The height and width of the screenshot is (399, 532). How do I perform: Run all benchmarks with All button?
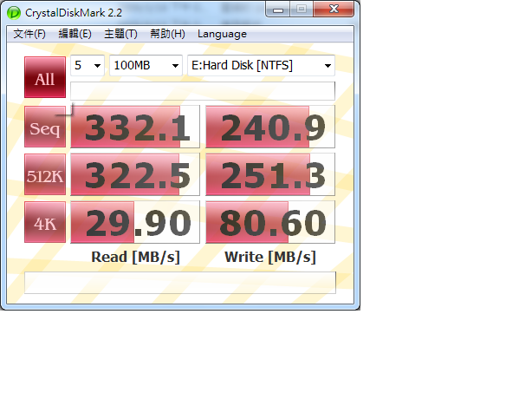coord(45,77)
